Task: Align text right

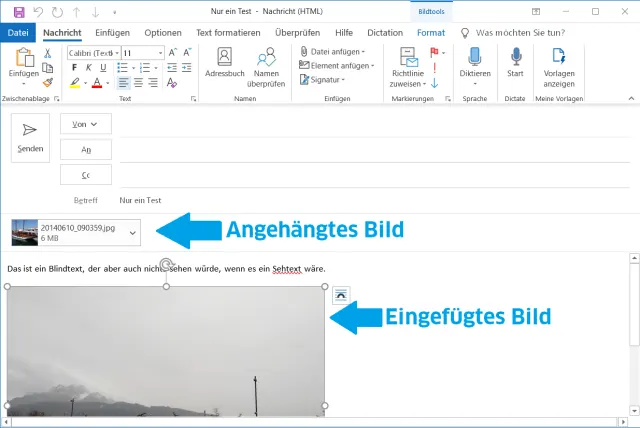Action: [153, 83]
